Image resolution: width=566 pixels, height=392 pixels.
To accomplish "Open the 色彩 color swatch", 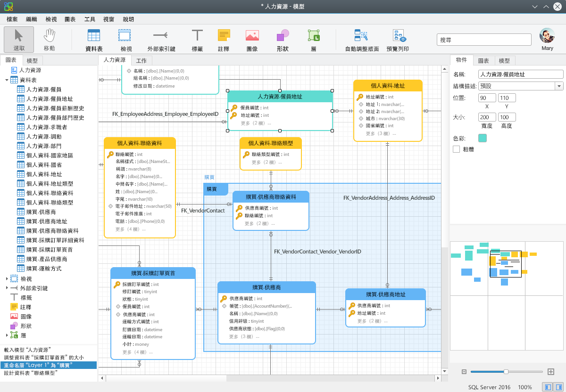I will [483, 138].
